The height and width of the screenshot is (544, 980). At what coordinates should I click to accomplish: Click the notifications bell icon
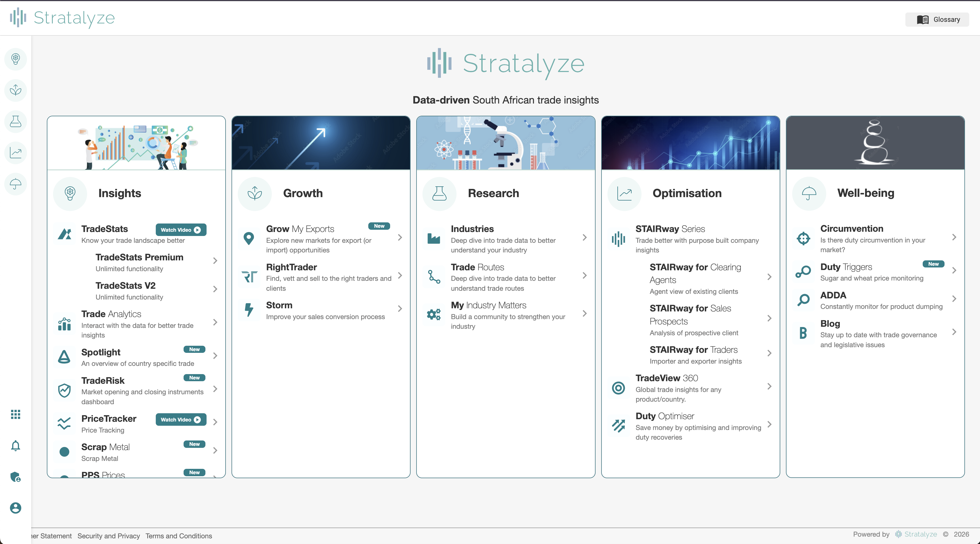[x=15, y=446]
